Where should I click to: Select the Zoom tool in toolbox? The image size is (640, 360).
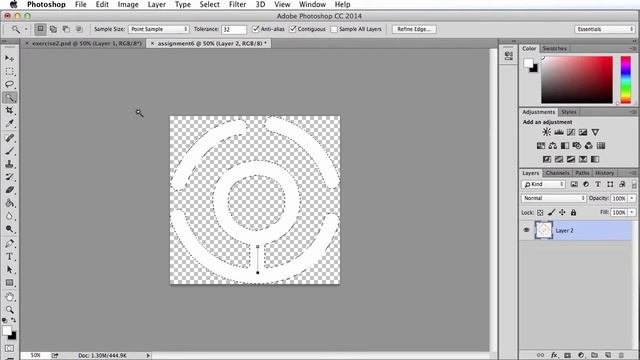(x=9, y=310)
